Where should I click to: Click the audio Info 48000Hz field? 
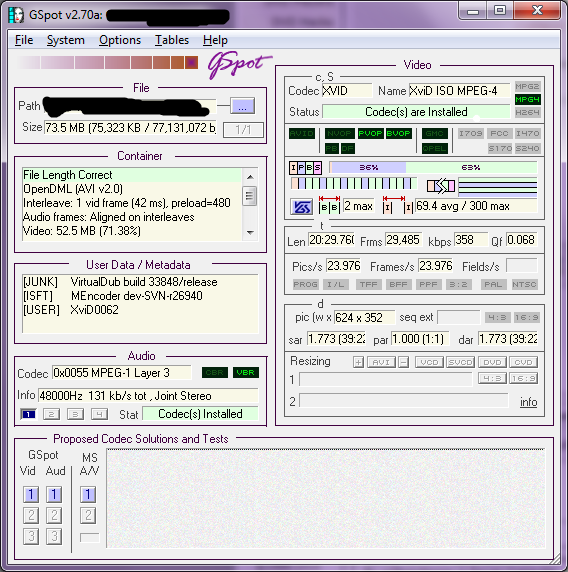point(148,395)
